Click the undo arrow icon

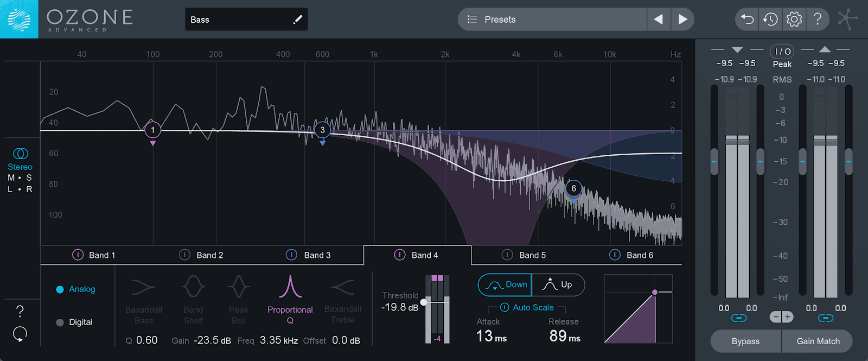click(x=747, y=20)
